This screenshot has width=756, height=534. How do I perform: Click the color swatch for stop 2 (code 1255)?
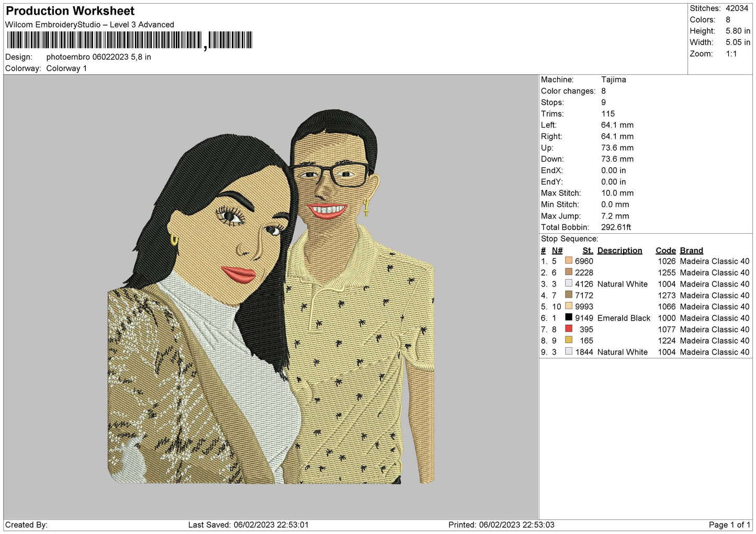click(x=569, y=272)
